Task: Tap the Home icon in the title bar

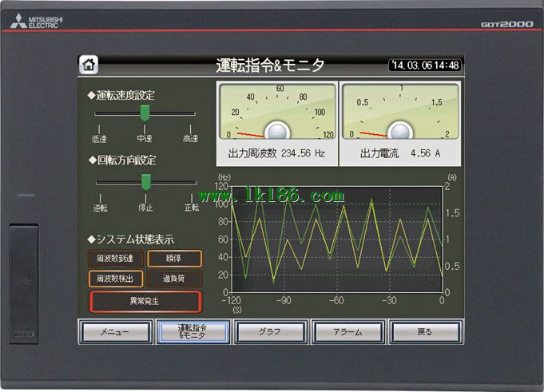Action: (x=89, y=65)
